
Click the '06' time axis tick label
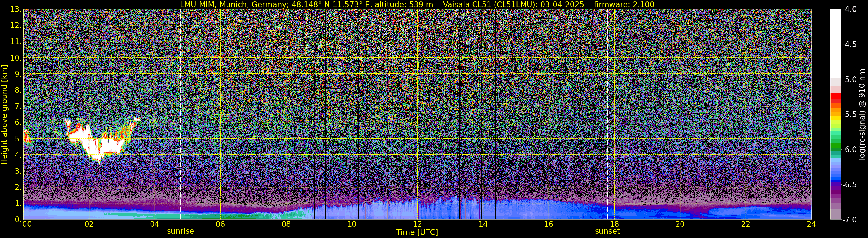[x=220, y=224]
